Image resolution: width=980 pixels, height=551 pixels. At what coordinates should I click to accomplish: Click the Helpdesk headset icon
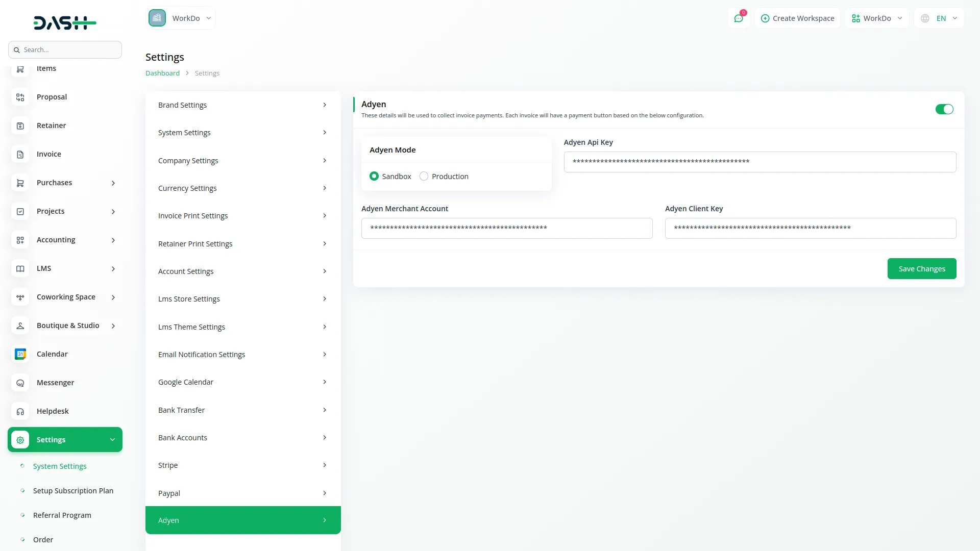[20, 411]
